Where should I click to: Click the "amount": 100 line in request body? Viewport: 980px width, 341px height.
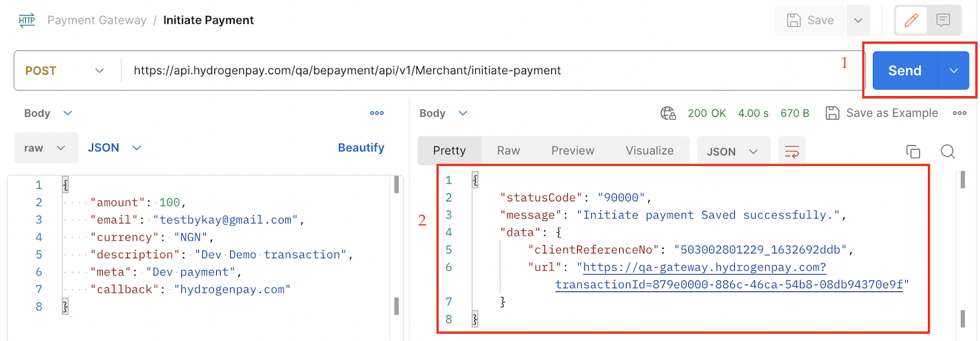pos(138,203)
